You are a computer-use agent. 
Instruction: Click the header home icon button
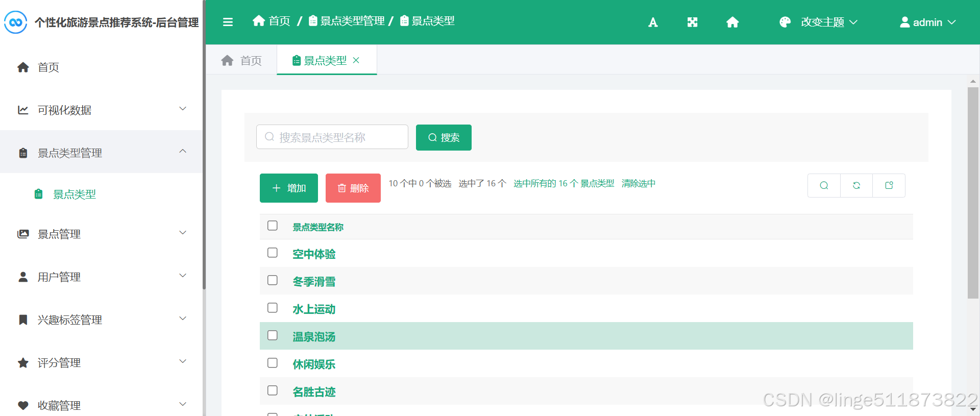[732, 22]
